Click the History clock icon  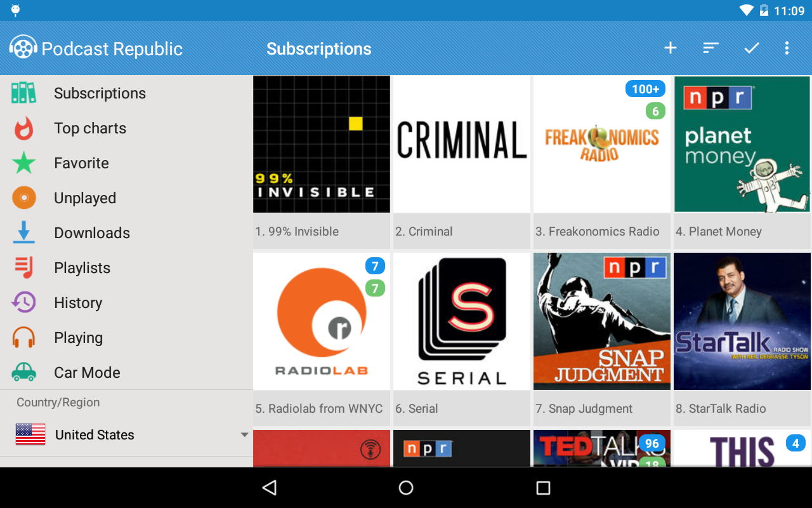pyautogui.click(x=24, y=302)
